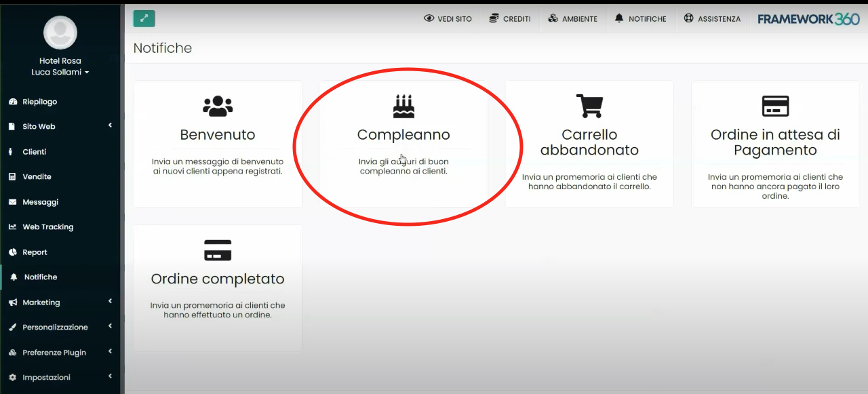Click the Ordine in attesa card icon
The height and width of the screenshot is (394, 868).
tap(775, 106)
